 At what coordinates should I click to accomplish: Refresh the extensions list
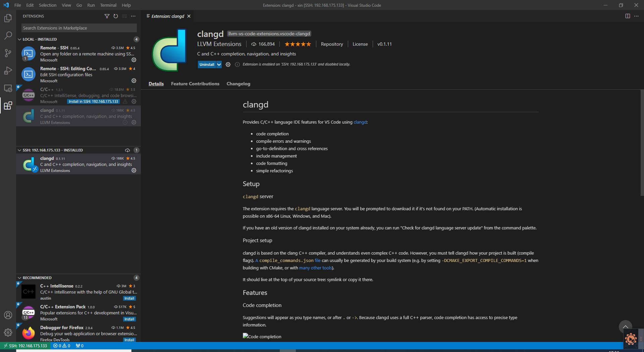[116, 16]
